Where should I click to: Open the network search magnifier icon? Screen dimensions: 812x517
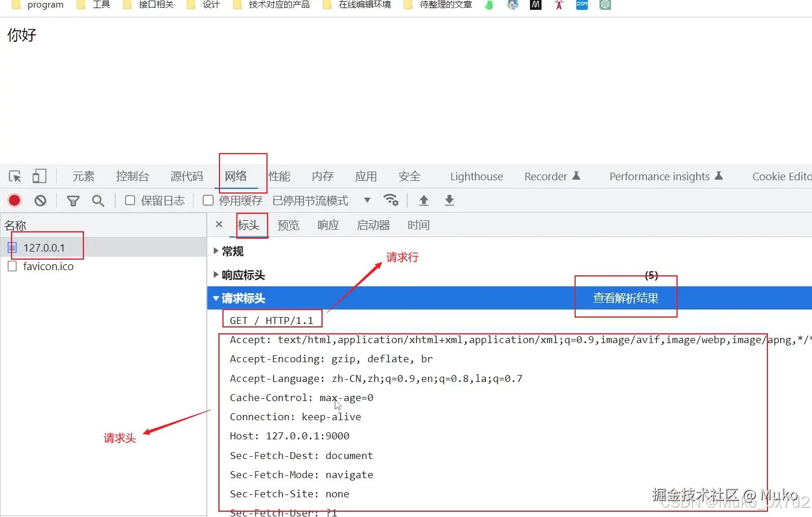click(98, 201)
